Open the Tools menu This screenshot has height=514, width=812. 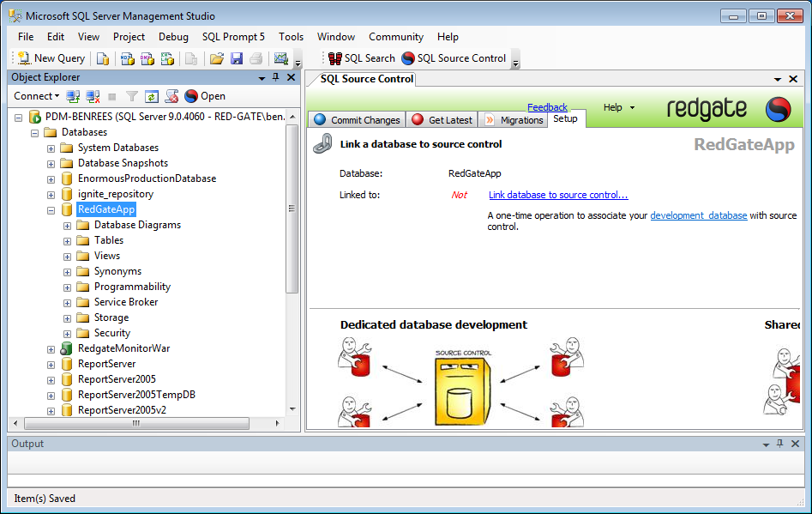(x=291, y=37)
